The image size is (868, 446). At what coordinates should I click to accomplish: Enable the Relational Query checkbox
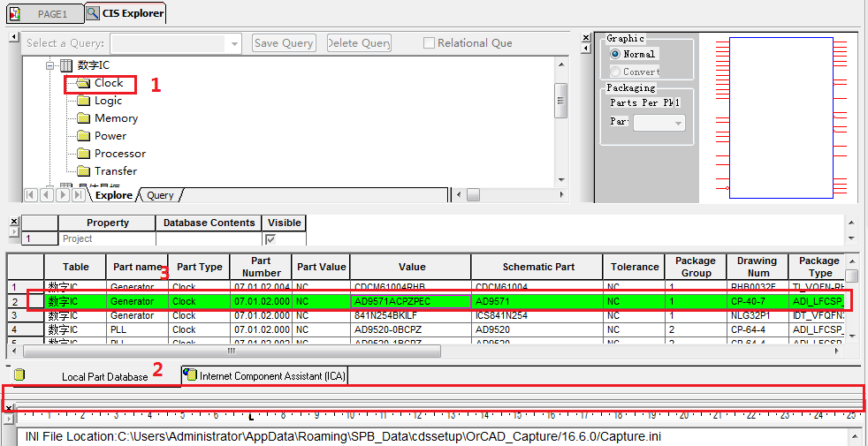(430, 42)
